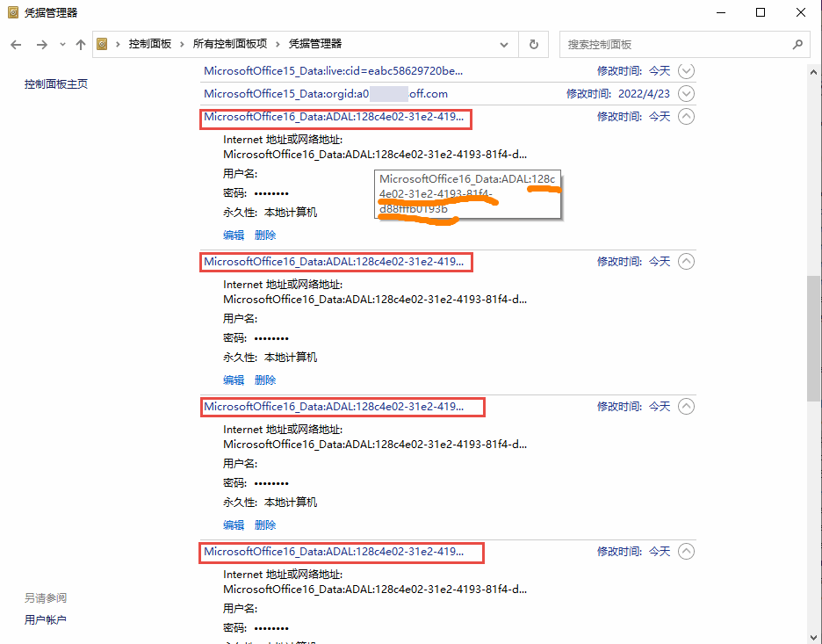Expand the MicrosoftOffice15_Data:live credential entry

click(x=686, y=71)
